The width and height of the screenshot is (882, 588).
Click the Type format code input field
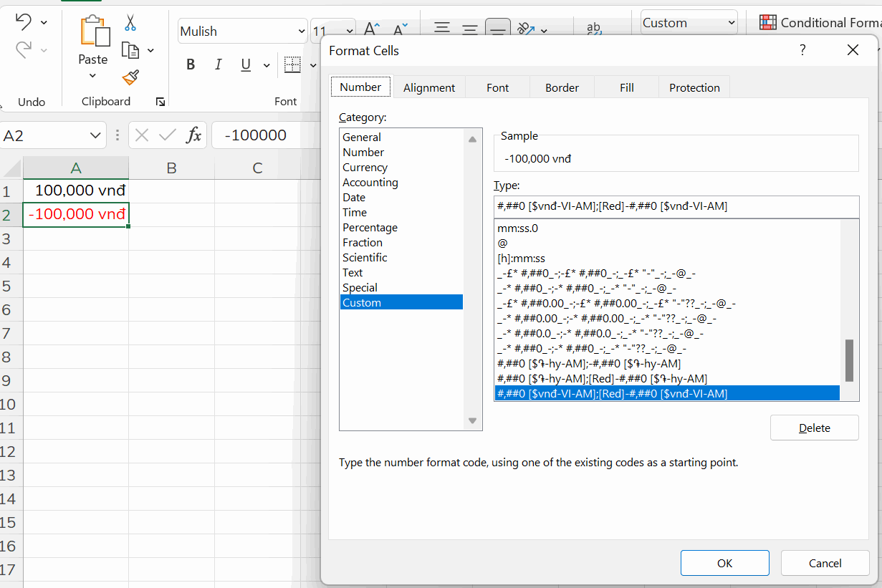coord(676,206)
